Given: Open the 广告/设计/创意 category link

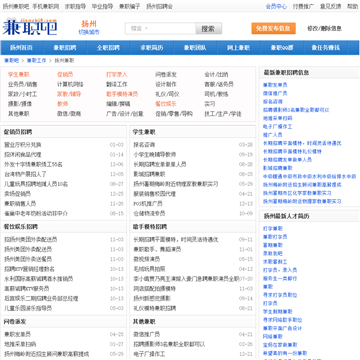Looking at the screenshot, I should [125, 114].
